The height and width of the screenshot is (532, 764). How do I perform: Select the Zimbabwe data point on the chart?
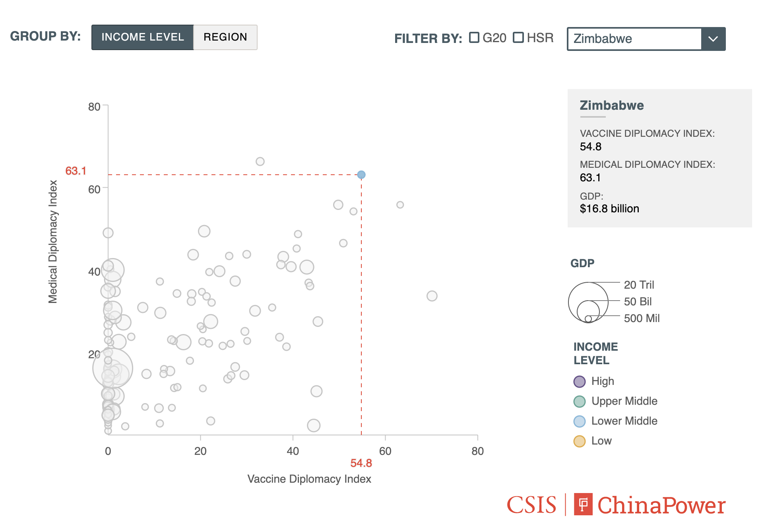[361, 174]
